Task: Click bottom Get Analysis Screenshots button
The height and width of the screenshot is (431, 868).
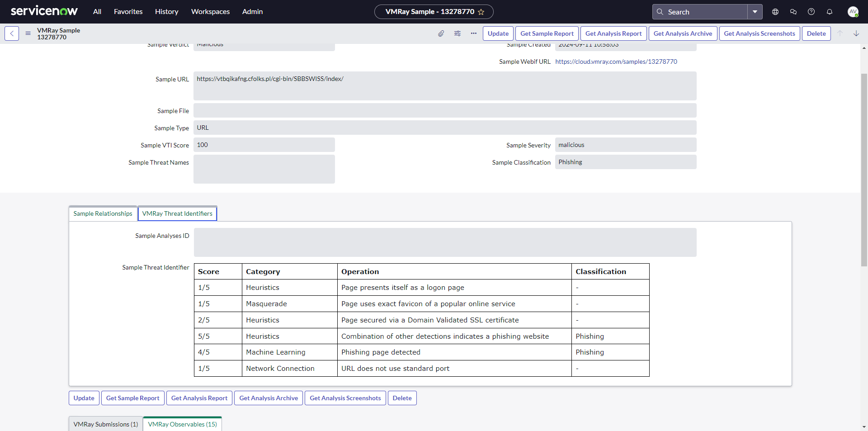Action: (345, 398)
